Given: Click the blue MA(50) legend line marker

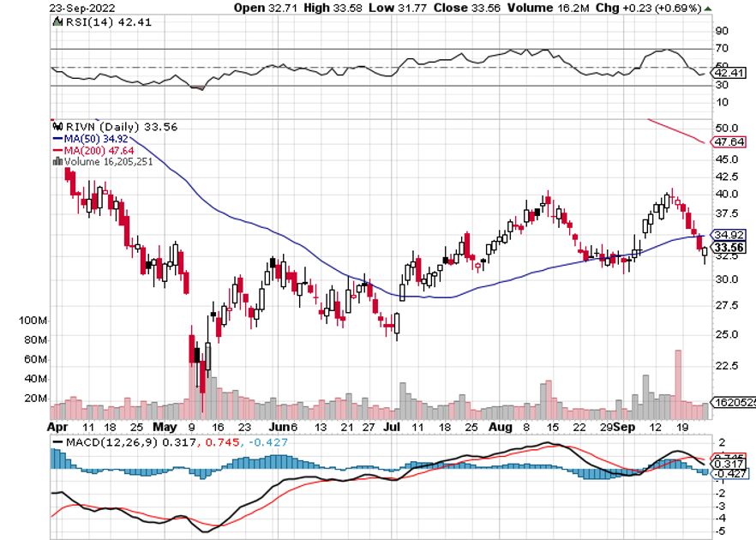Looking at the screenshot, I should coord(57,138).
